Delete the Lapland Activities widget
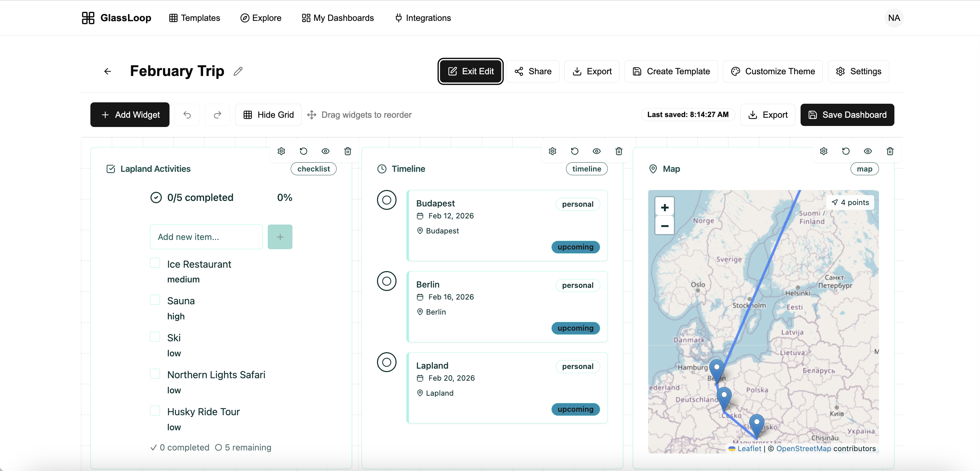Viewport: 980px width, 471px height. (x=348, y=151)
